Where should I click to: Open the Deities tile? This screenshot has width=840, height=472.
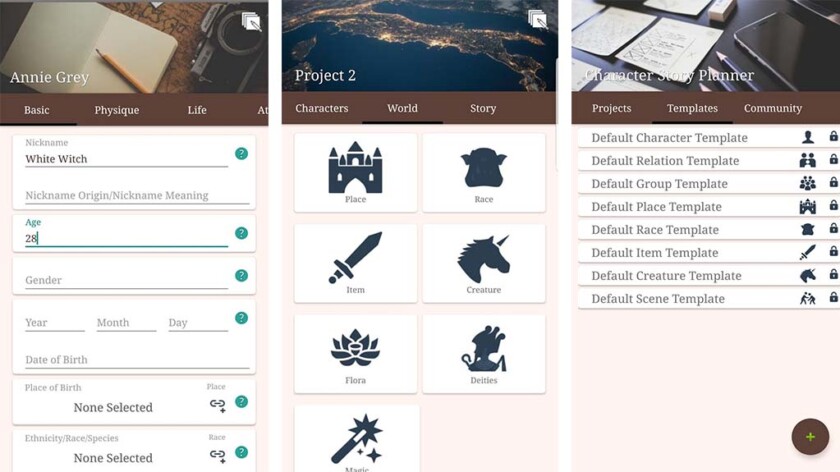(484, 354)
